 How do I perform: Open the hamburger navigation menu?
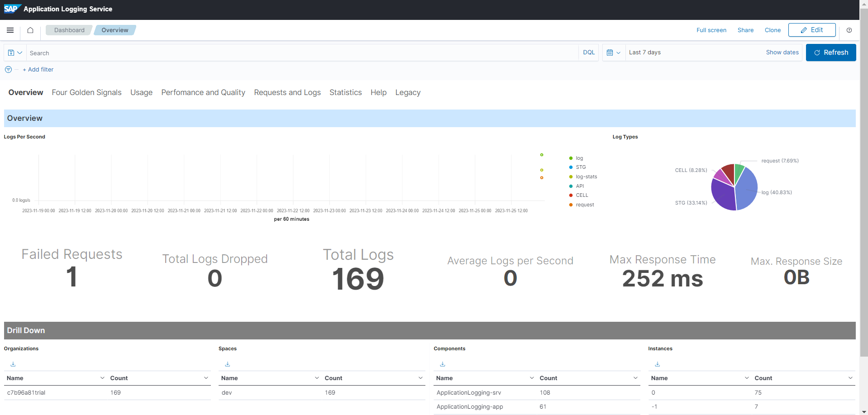(x=10, y=30)
